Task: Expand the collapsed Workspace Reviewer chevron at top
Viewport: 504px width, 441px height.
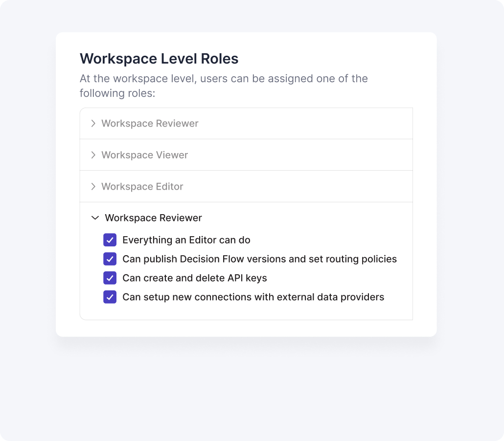Action: pyautogui.click(x=93, y=124)
